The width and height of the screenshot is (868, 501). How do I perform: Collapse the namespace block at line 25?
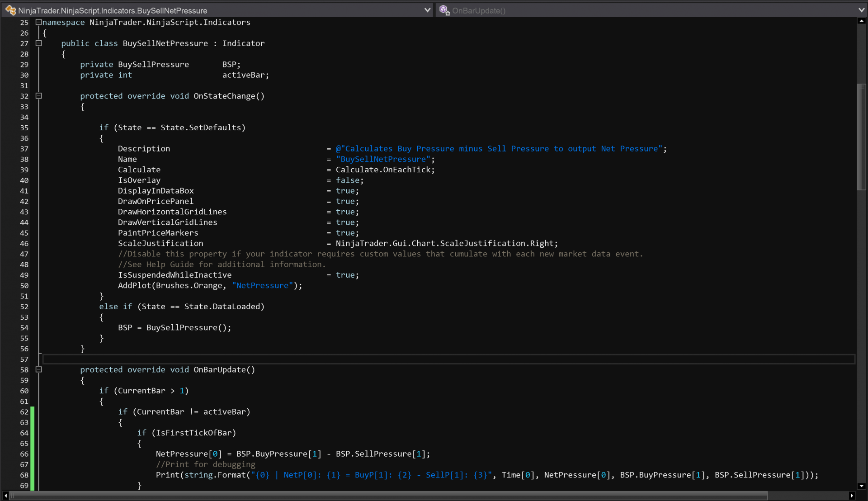pos(38,22)
